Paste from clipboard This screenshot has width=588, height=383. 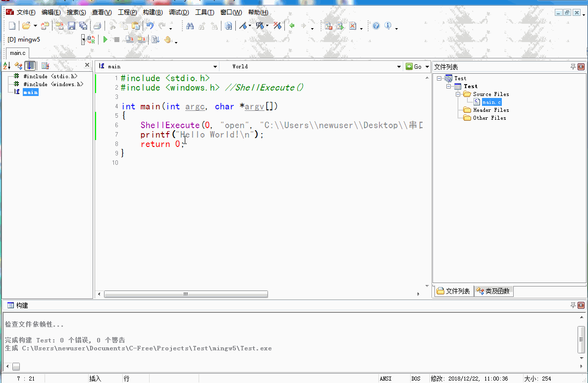(x=135, y=26)
